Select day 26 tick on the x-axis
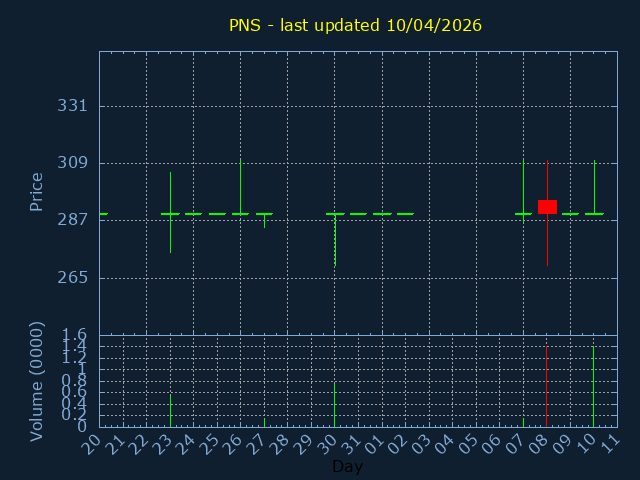This screenshot has height=480, width=640. click(233, 443)
